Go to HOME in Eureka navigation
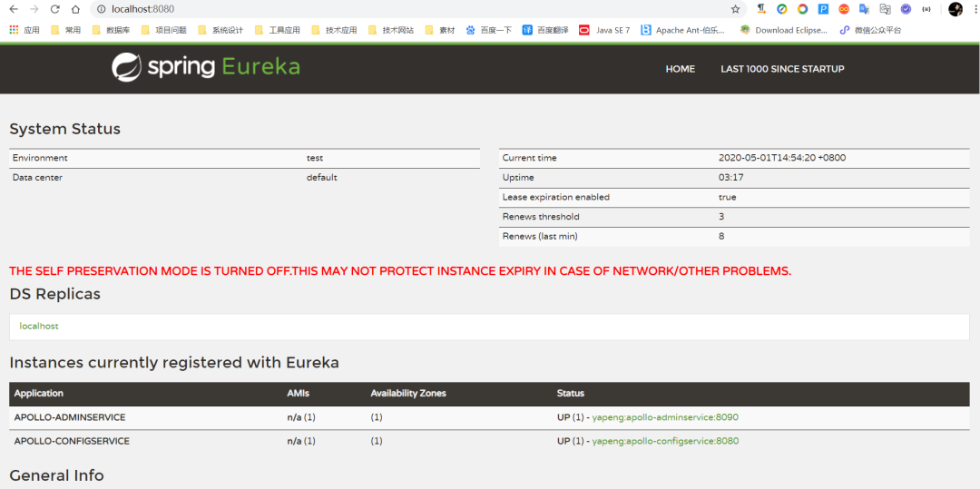The width and height of the screenshot is (980, 489). click(x=680, y=69)
